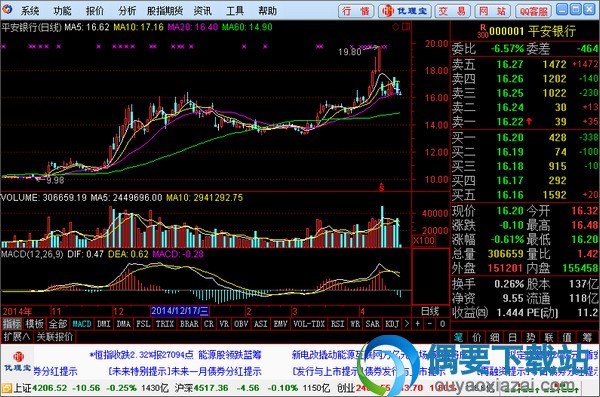600x397 pixels.
Task: Select the SAR indicator
Action: 373,324
